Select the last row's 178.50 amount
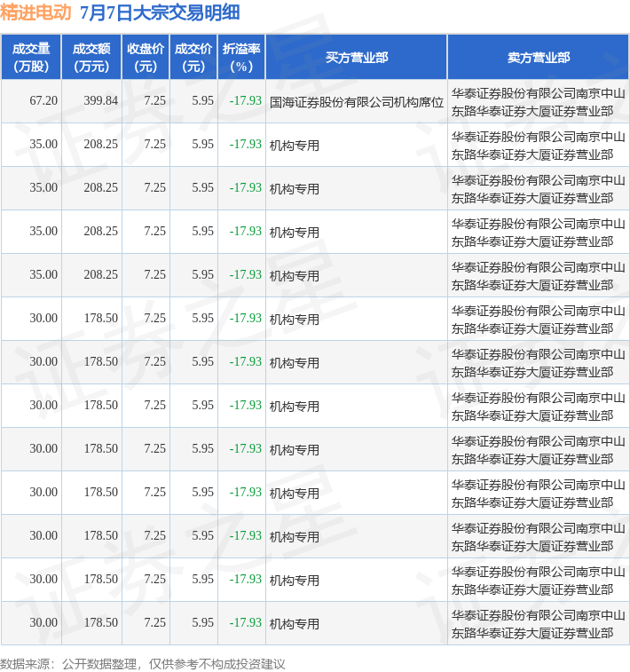 point(100,622)
